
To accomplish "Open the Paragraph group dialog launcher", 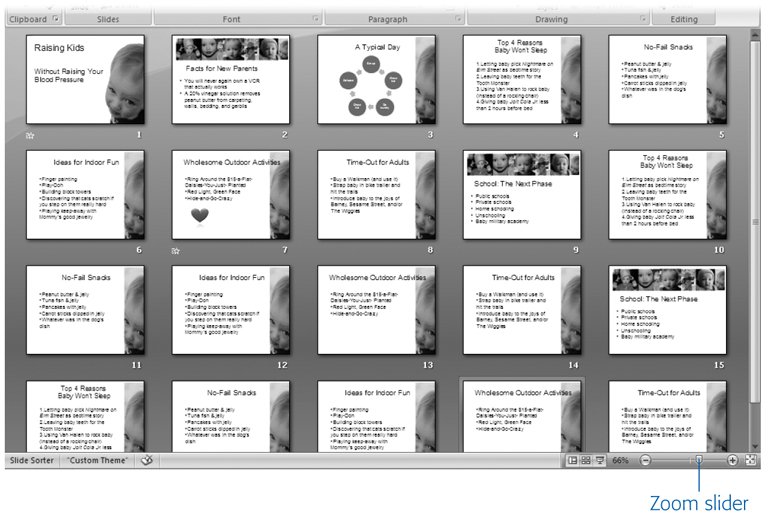I will 458,19.
